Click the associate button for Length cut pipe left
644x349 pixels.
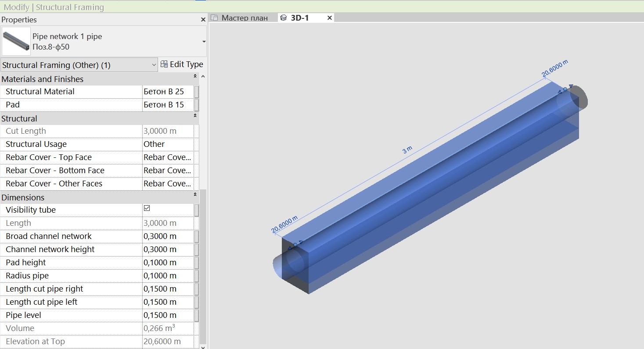coord(196,302)
